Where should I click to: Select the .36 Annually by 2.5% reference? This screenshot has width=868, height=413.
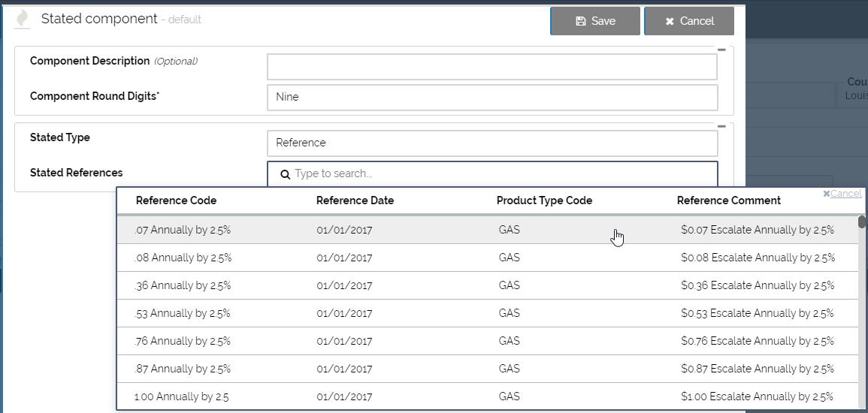coord(183,285)
